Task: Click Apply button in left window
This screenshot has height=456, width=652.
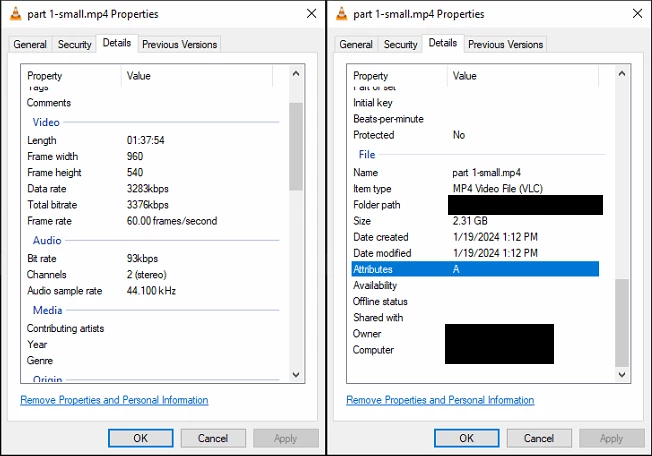Action: (286, 438)
